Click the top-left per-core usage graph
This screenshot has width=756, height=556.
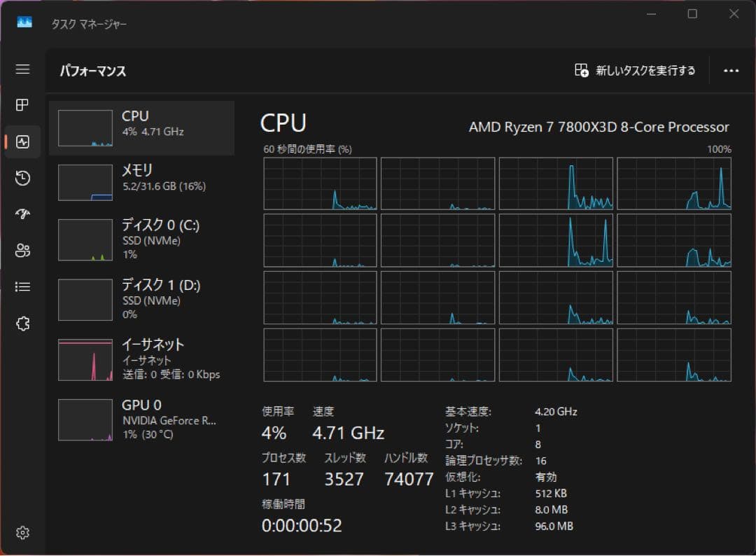point(320,183)
